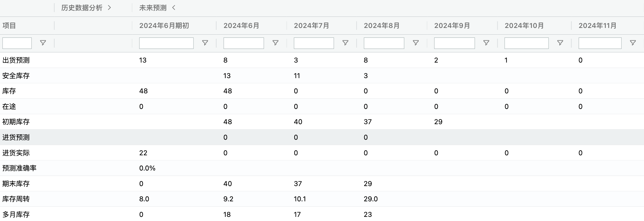The width and height of the screenshot is (644, 221).
Task: Click the 2024年6月期初 filter text box
Action: 166,43
